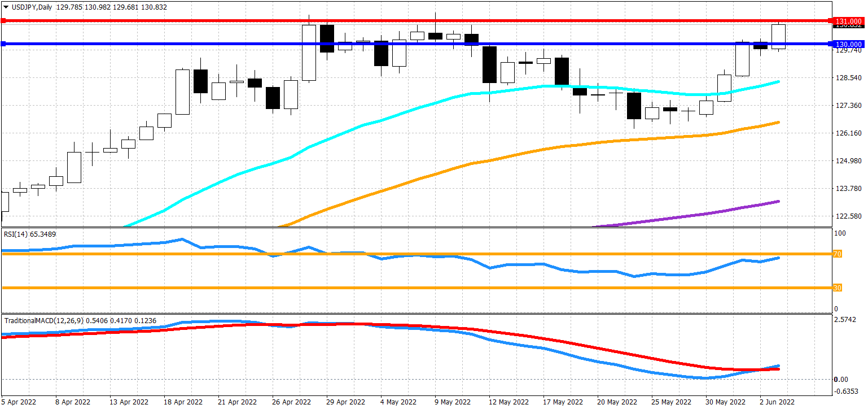Click the 5 Apr 2022 date label

tap(20, 402)
